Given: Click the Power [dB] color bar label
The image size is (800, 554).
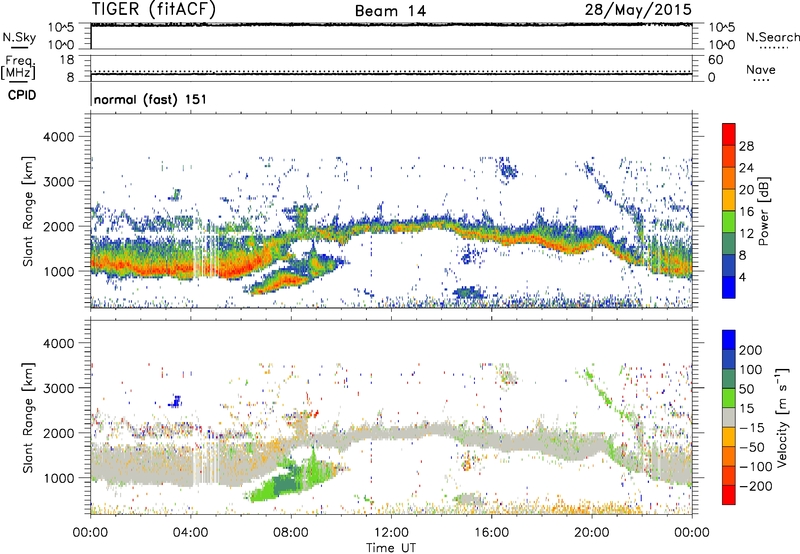Looking at the screenshot, I should pyautogui.click(x=763, y=211).
